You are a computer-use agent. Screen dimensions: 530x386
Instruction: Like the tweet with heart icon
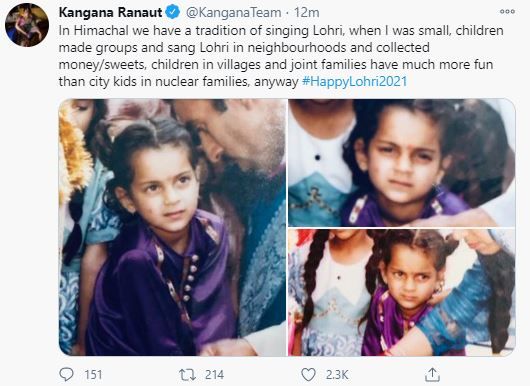click(308, 375)
